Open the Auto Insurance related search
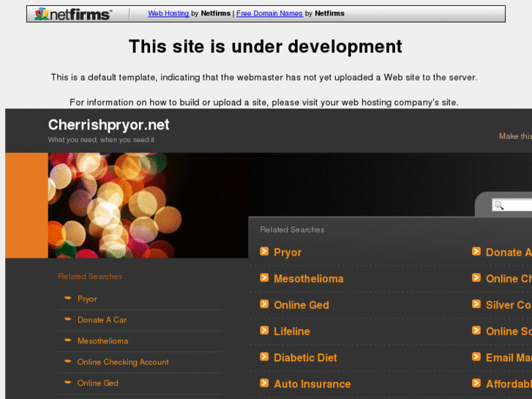This screenshot has height=399, width=532. 312,384
